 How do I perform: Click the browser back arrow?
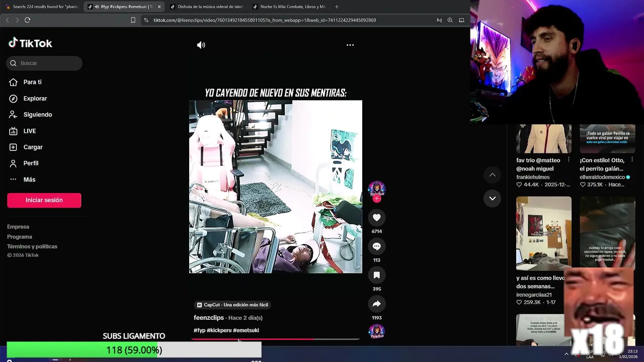(x=7, y=20)
